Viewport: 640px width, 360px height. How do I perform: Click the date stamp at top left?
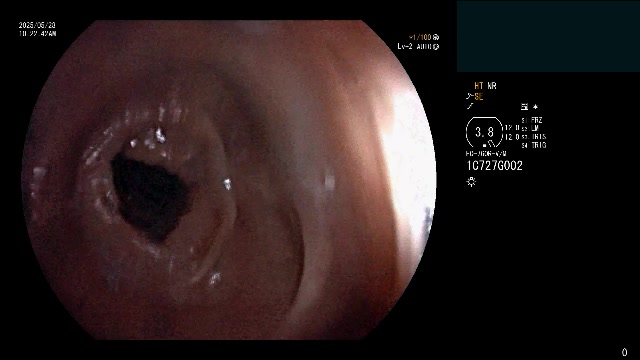click(x=37, y=25)
